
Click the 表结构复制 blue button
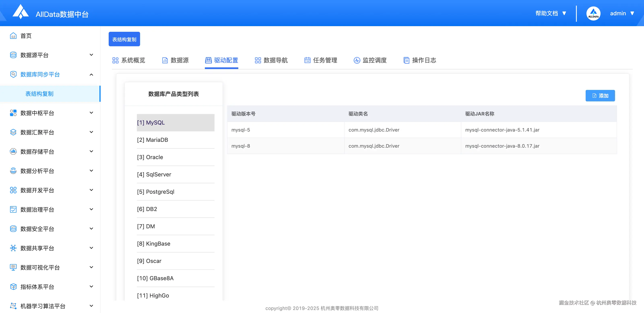[x=124, y=39]
